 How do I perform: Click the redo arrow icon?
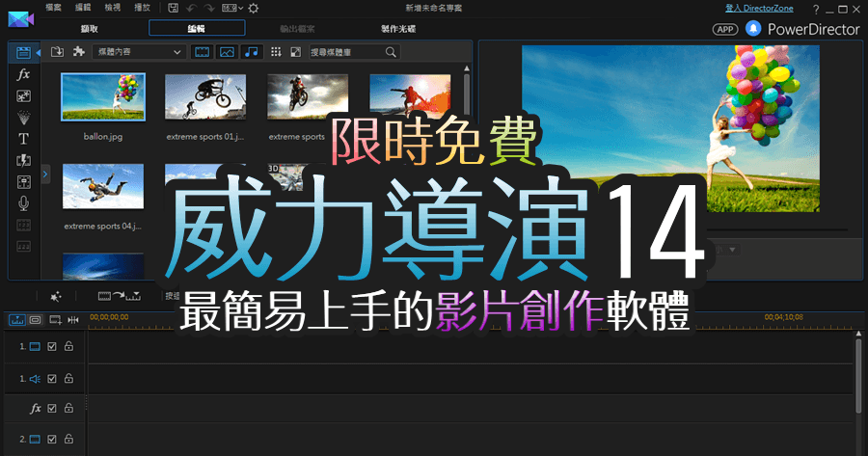pyautogui.click(x=209, y=8)
